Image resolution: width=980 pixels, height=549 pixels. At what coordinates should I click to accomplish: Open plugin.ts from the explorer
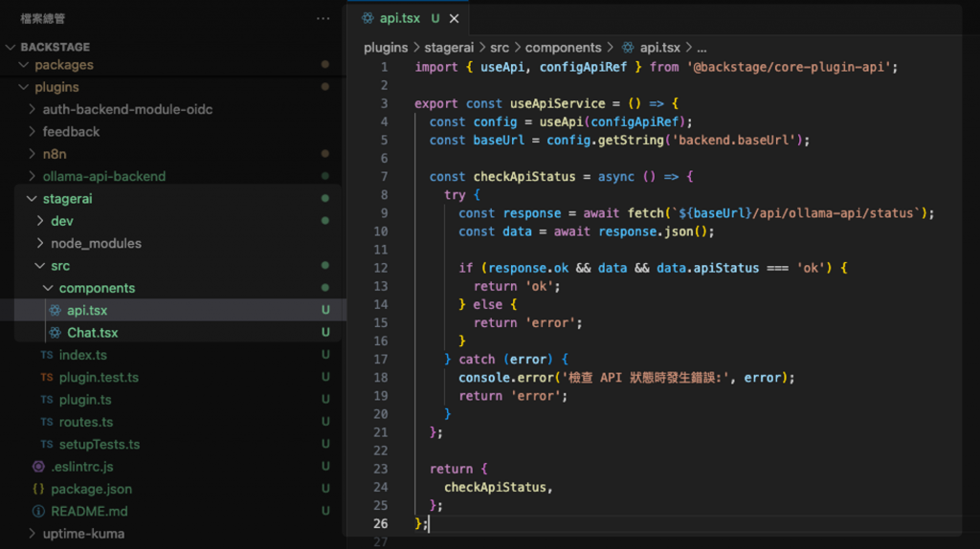click(x=85, y=400)
